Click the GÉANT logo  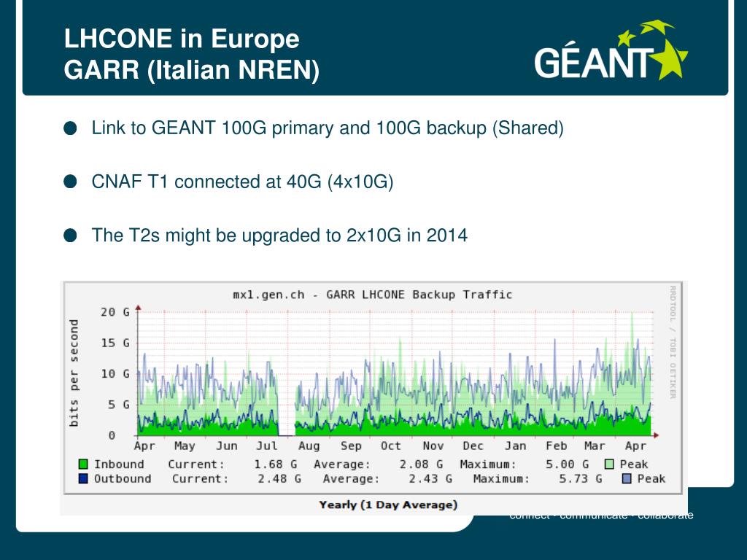click(611, 50)
